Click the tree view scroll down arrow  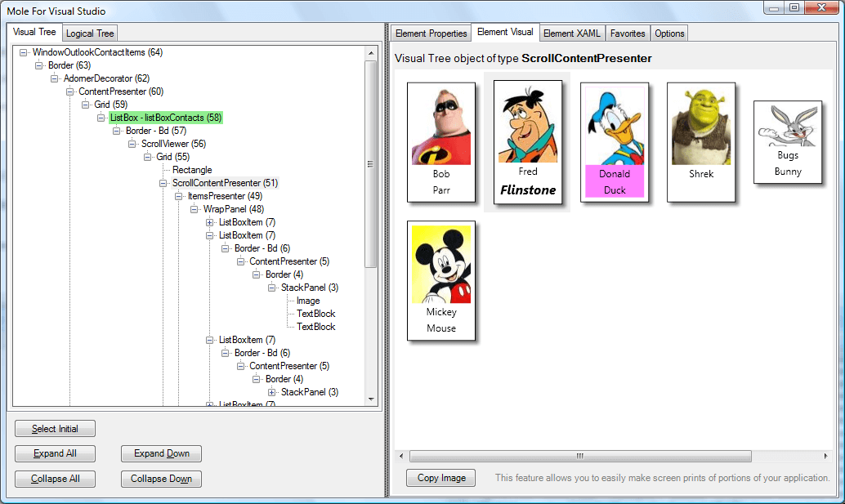tap(371, 399)
